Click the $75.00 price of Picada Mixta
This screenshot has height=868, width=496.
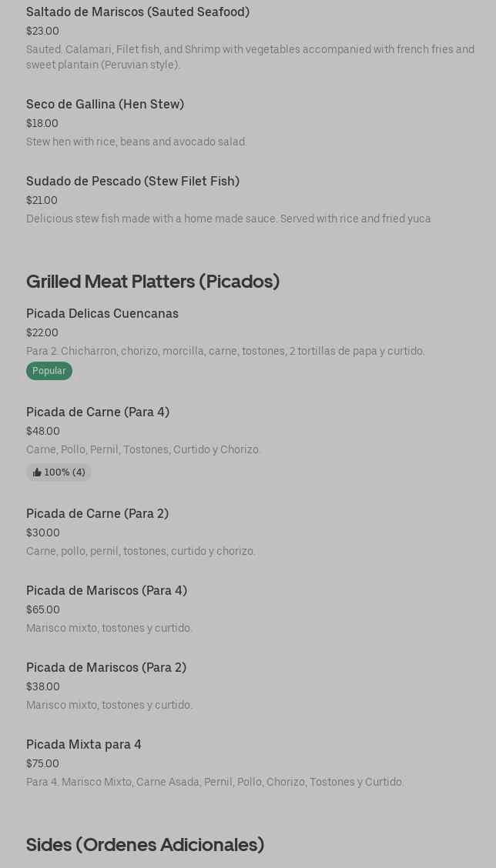pos(42,764)
